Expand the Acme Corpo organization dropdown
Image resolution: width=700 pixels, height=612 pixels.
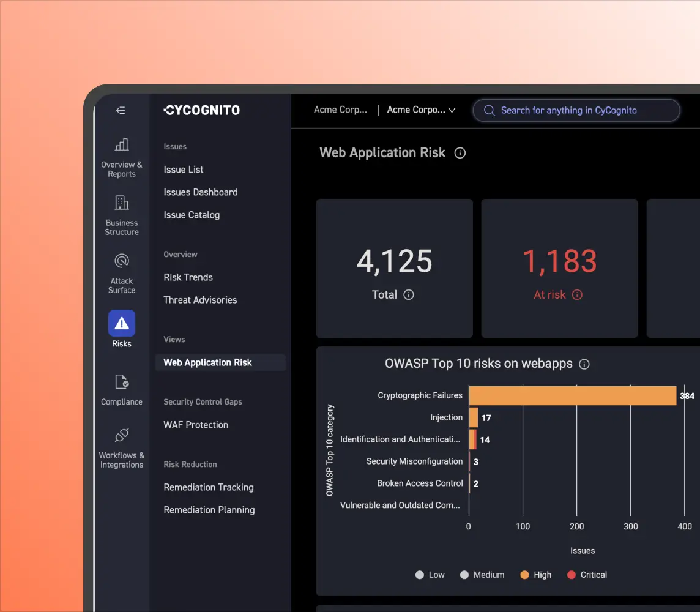pos(421,110)
